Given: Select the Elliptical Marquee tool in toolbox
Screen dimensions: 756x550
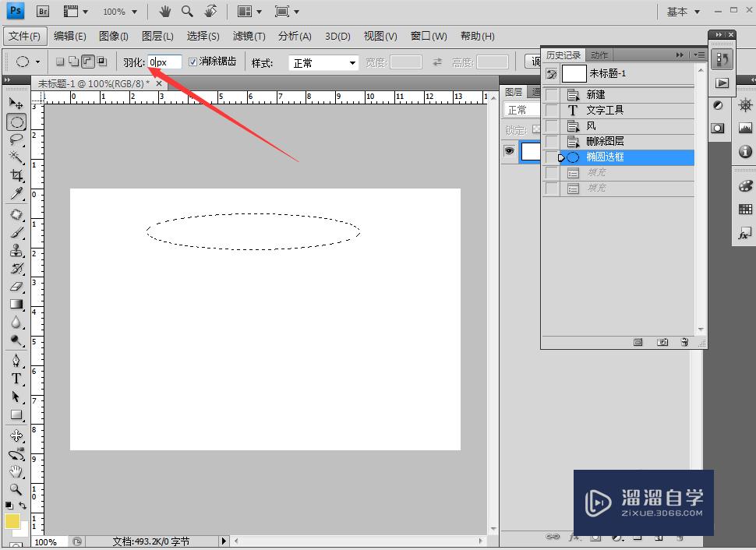Looking at the screenshot, I should [16, 122].
